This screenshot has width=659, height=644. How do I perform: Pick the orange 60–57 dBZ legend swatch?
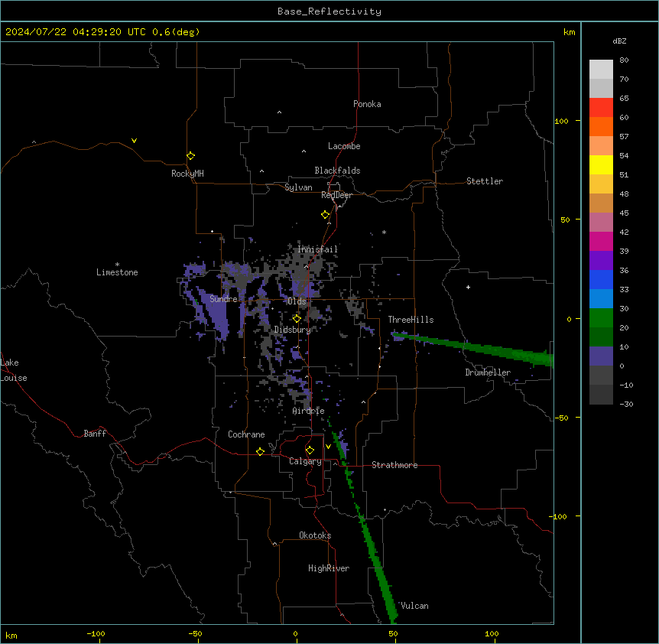601,126
